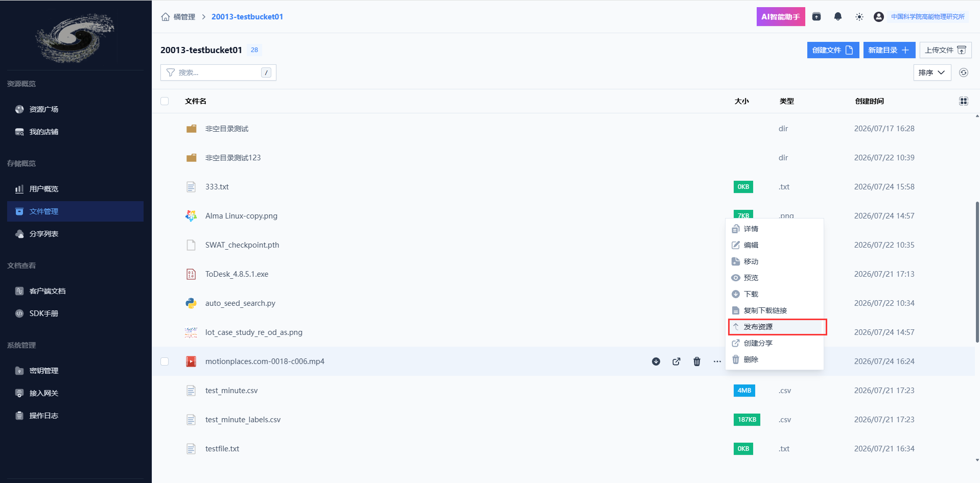Image resolution: width=980 pixels, height=483 pixels.
Task: Download motionplaces.com-0018-c006.mp4 via row download icon
Action: pyautogui.click(x=656, y=361)
